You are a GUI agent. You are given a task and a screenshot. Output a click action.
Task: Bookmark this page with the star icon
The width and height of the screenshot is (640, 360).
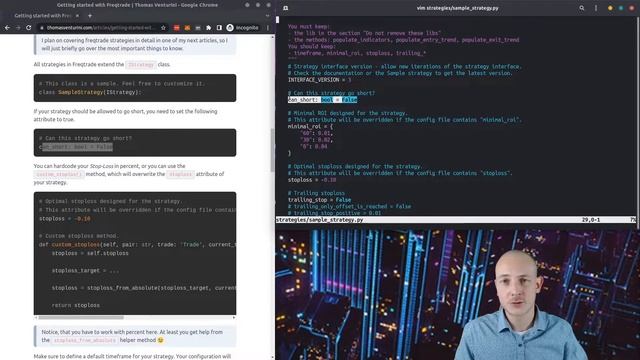163,28
